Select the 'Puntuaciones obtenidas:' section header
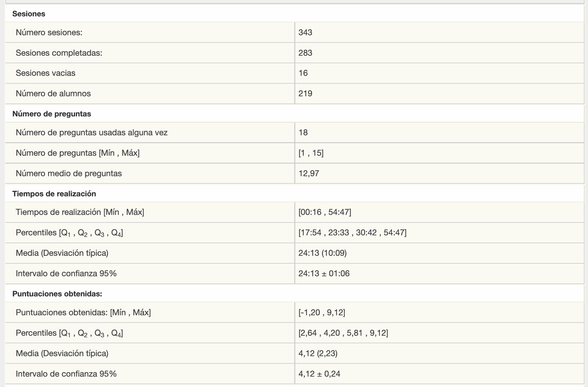The height and width of the screenshot is (387, 588). [x=57, y=294]
